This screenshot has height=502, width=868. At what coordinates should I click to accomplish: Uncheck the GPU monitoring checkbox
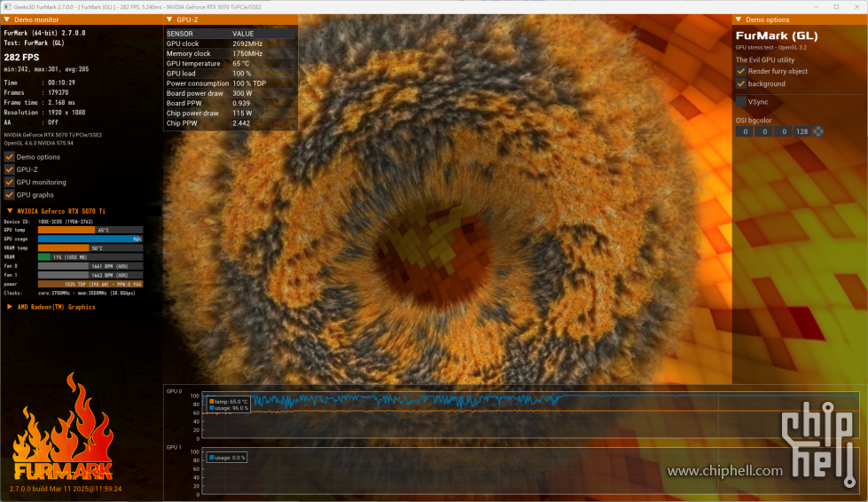tap(10, 182)
